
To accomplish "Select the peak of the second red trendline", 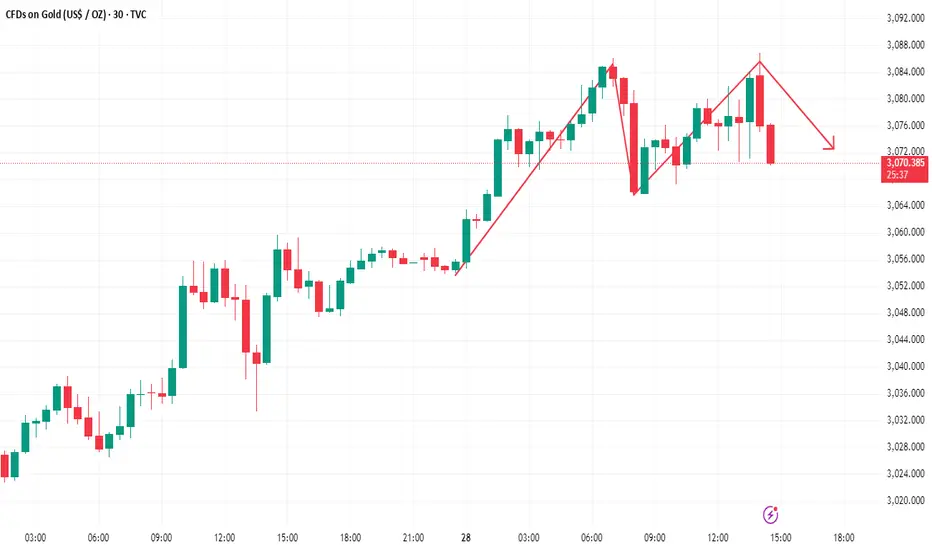I will tap(760, 62).
